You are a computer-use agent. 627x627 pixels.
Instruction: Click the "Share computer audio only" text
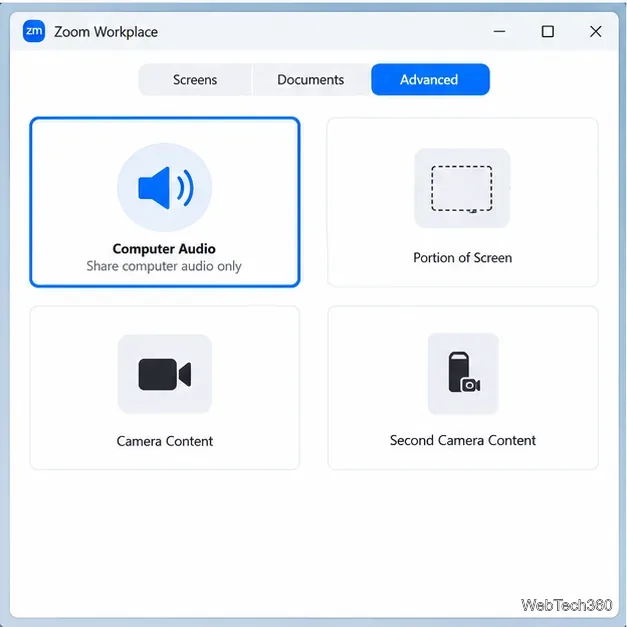pyautogui.click(x=164, y=266)
